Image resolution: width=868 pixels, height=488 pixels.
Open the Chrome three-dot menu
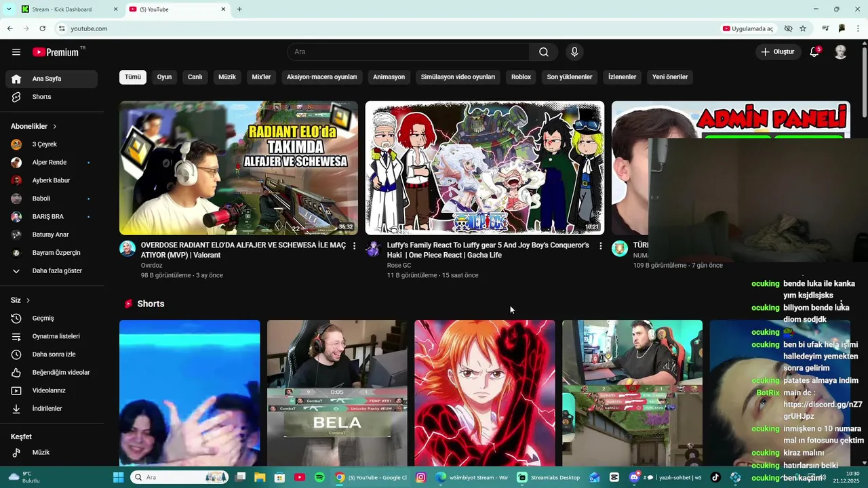point(859,28)
